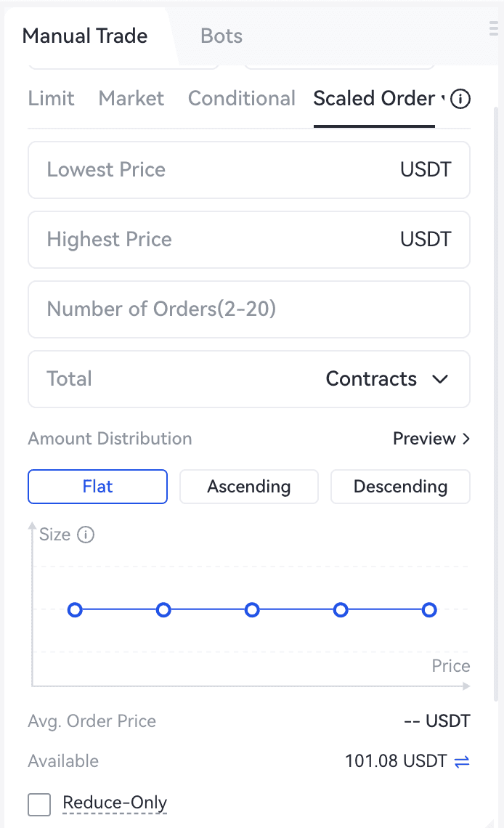The width and height of the screenshot is (504, 828).
Task: Open the panel menu icon at top right
Action: tap(495, 29)
